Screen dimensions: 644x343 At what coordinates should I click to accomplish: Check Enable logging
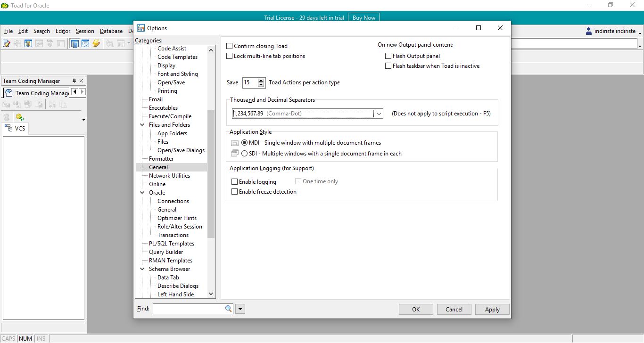(235, 181)
